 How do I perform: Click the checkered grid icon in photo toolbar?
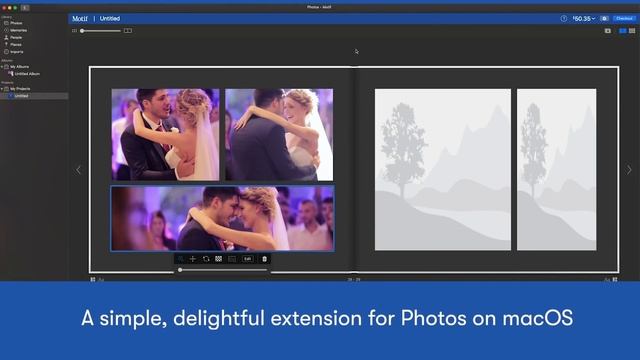(x=219, y=259)
